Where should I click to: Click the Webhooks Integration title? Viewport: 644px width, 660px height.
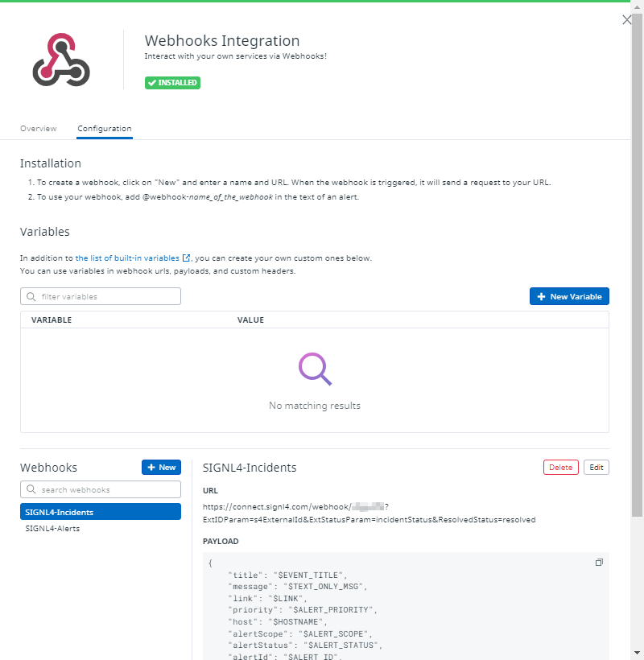tap(222, 41)
